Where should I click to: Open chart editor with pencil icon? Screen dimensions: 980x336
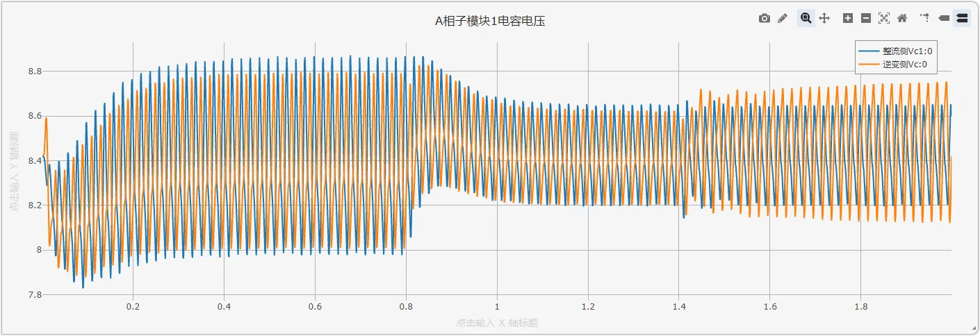pos(783,19)
